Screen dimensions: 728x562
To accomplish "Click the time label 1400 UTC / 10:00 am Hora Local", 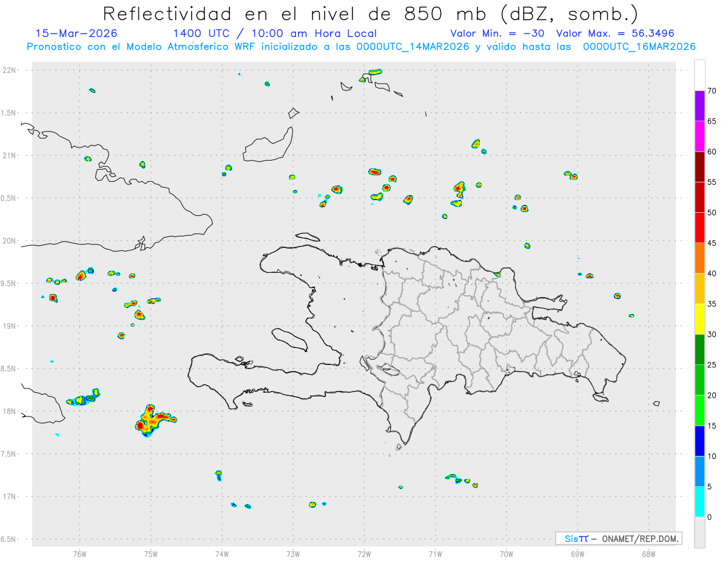I will pos(275,33).
